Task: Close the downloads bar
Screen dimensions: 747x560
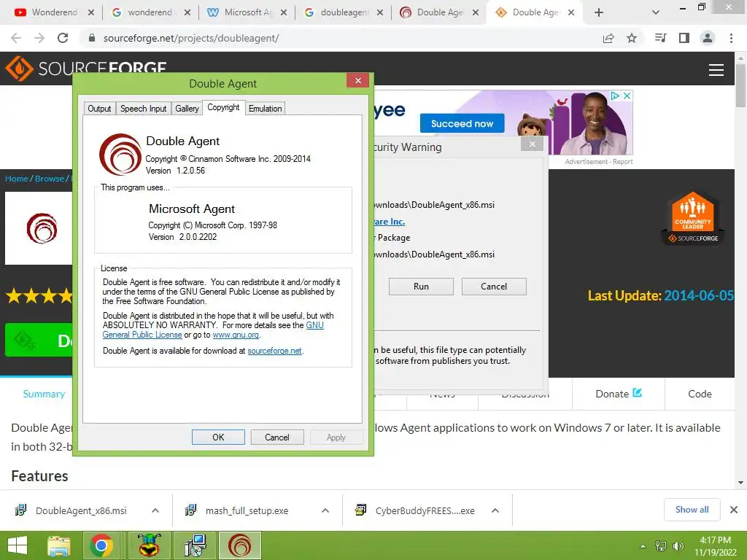Action: coord(734,510)
